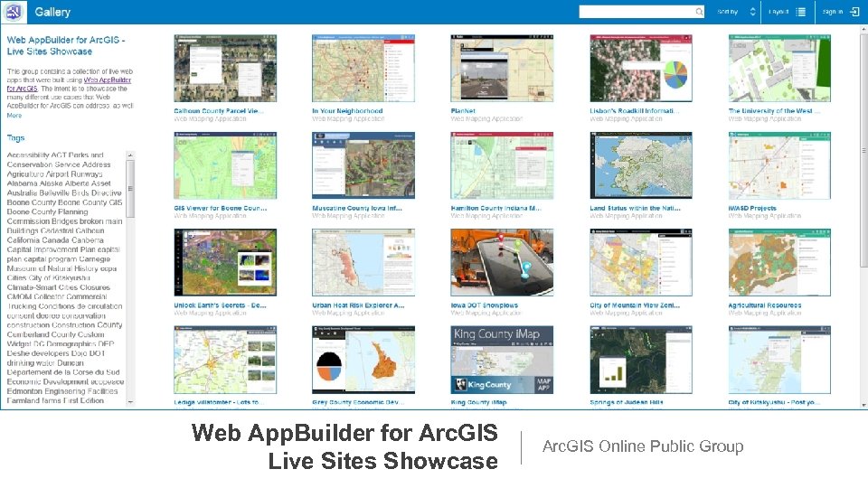
Task: Open Agricultural Resources thumbnail
Action: click(x=779, y=262)
